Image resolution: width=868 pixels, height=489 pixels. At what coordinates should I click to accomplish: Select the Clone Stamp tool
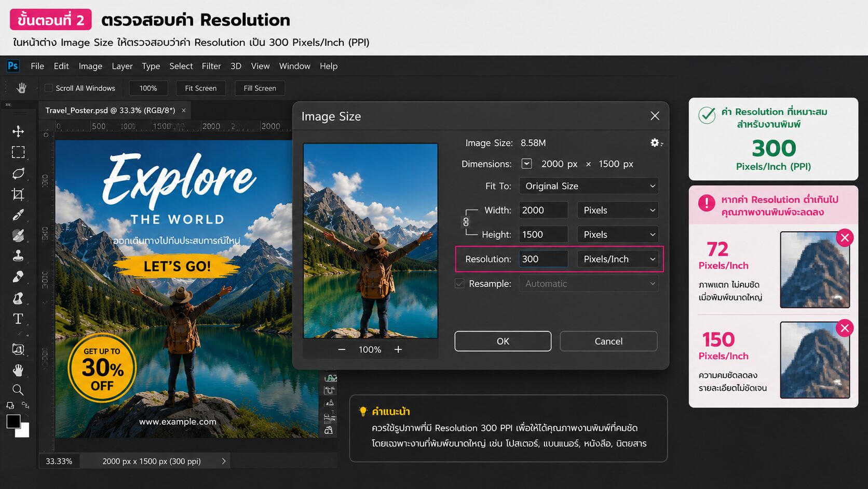pos(18,256)
